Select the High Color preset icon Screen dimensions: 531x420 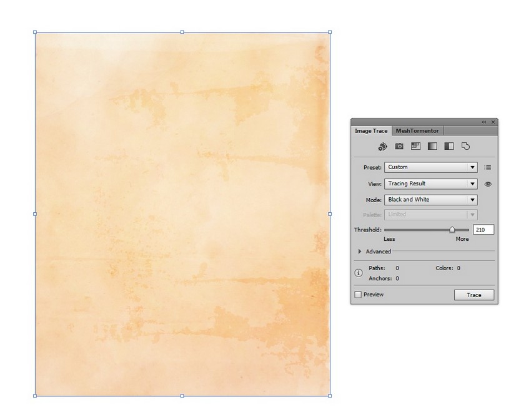tap(399, 147)
